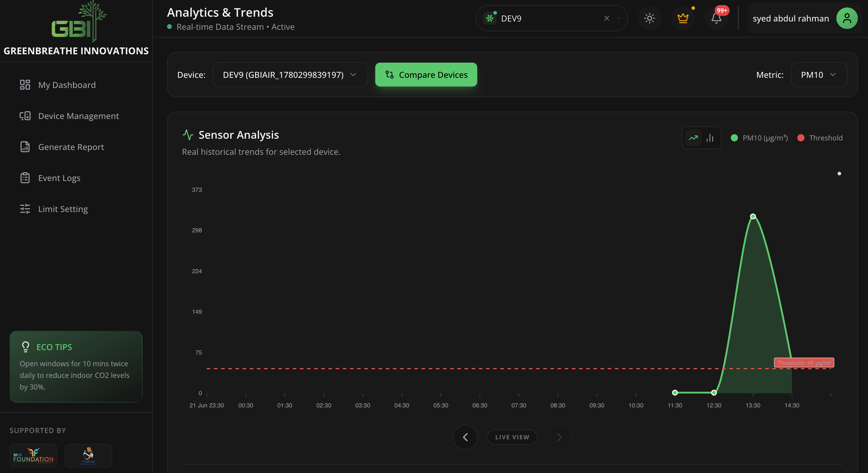This screenshot has width=868, height=473.
Task: Switch chart to line view
Action: coord(693,138)
